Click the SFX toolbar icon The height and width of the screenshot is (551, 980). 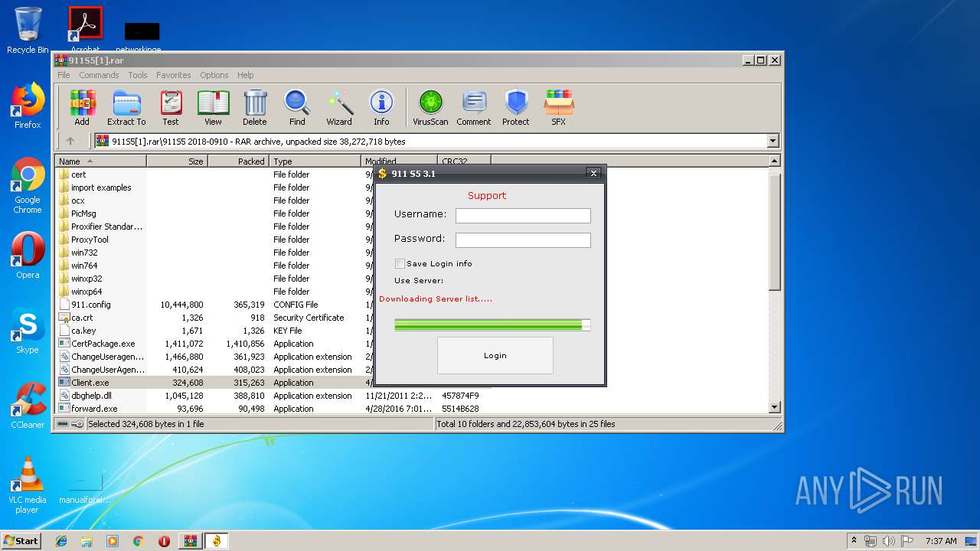tap(559, 107)
